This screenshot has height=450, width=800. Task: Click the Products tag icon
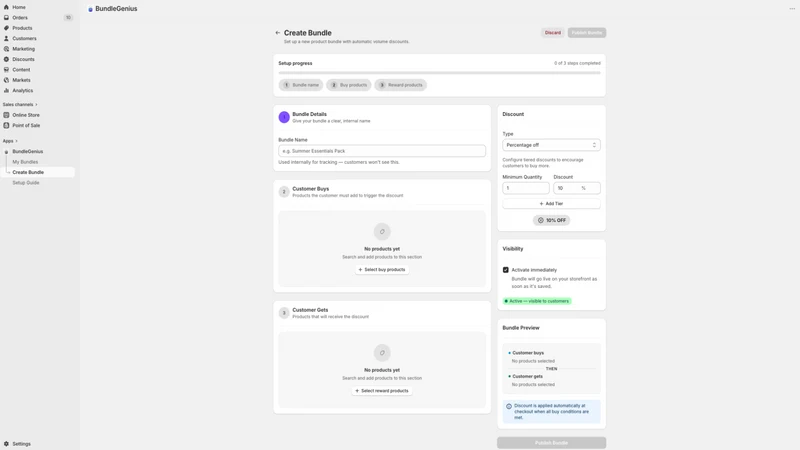(6, 28)
